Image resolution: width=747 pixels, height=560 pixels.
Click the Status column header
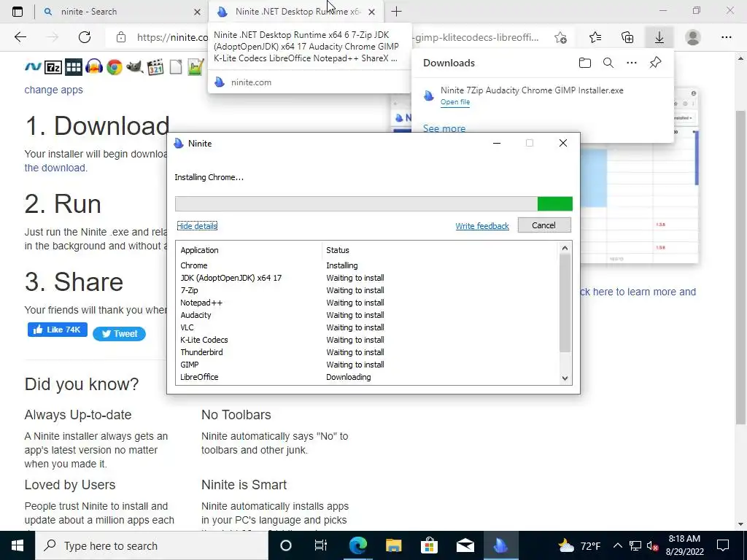click(440, 250)
